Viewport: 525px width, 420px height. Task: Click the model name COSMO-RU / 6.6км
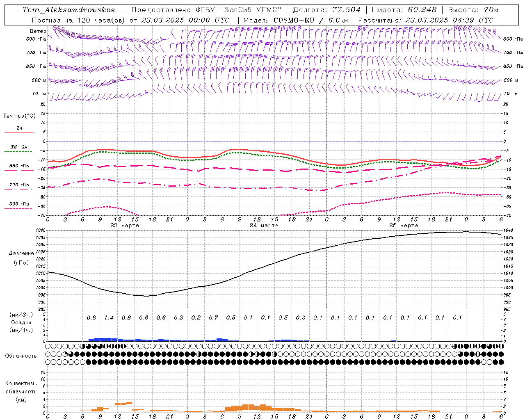click(310, 20)
